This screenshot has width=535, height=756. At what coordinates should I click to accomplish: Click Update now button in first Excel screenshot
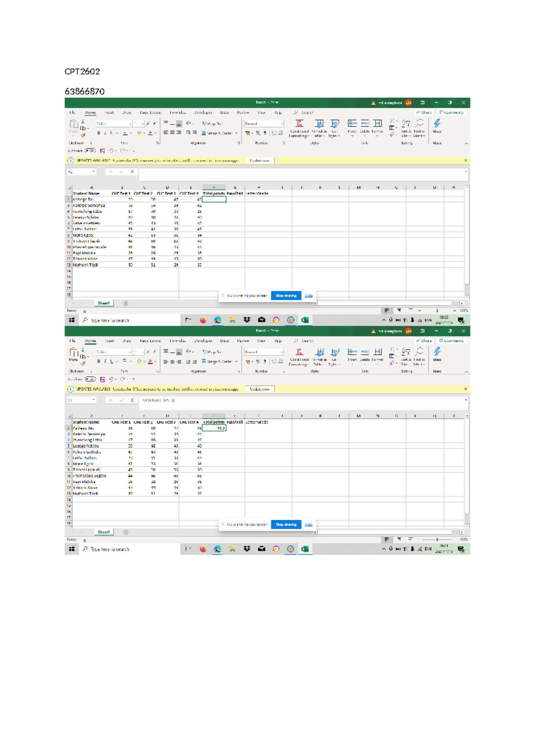tap(260, 160)
